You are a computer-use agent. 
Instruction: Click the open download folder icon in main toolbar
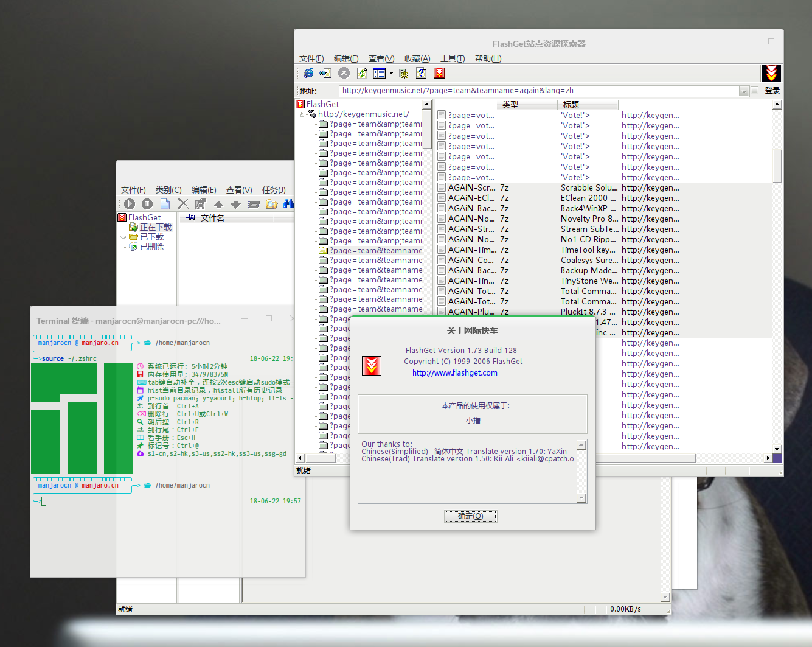271,204
